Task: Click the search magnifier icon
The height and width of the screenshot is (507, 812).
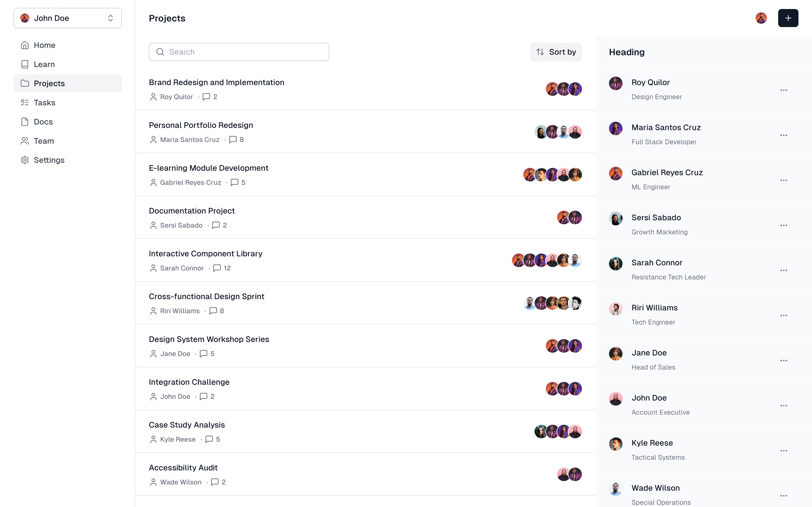Action: pyautogui.click(x=160, y=52)
